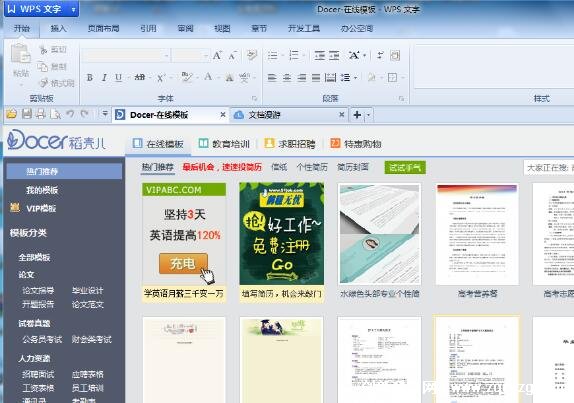Click the highlight color icon
Screen dimensions: 574x403
click(186, 77)
